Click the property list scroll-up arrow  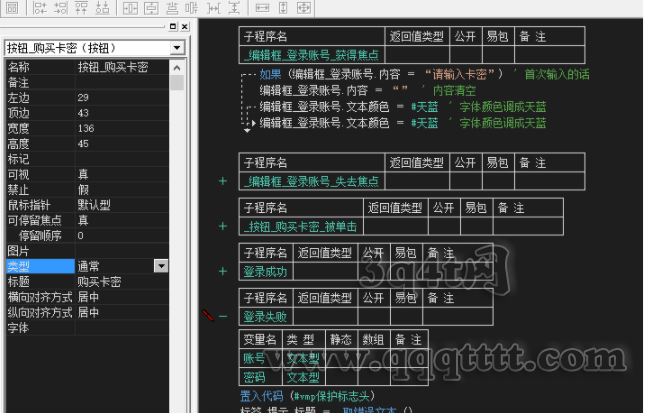[177, 68]
